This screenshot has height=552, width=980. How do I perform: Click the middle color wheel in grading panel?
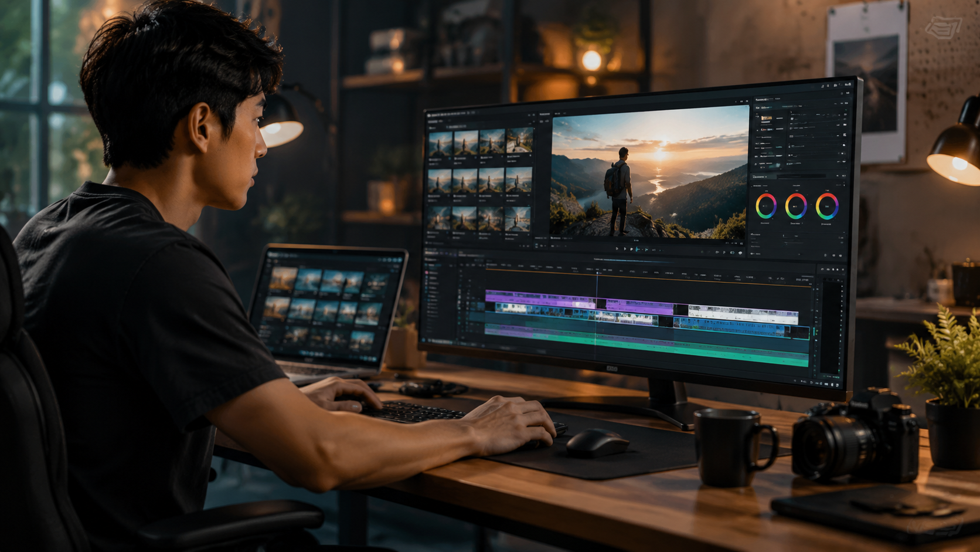point(796,206)
